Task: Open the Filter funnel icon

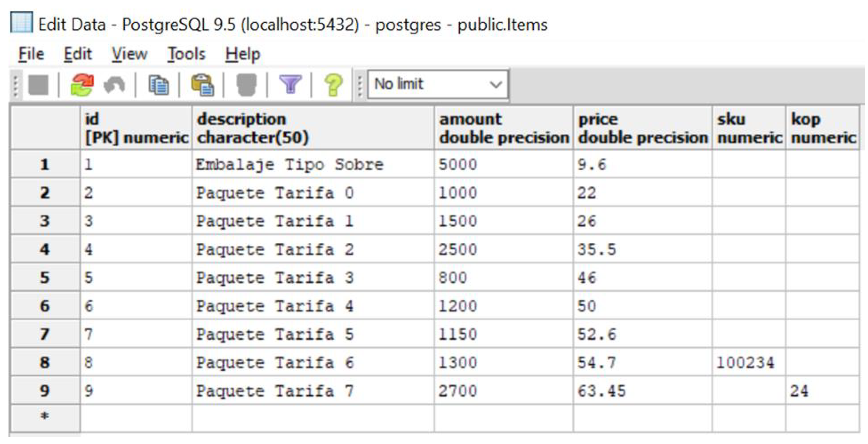Action: 290,85
